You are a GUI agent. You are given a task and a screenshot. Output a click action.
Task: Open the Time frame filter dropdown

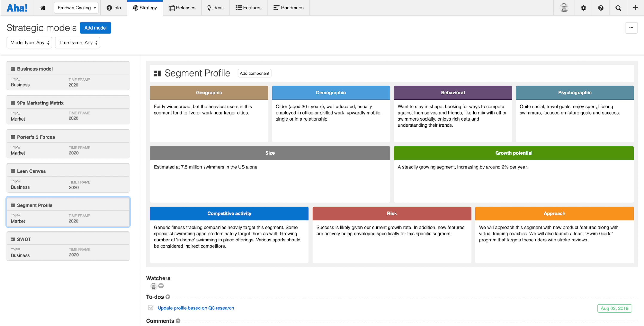(77, 42)
